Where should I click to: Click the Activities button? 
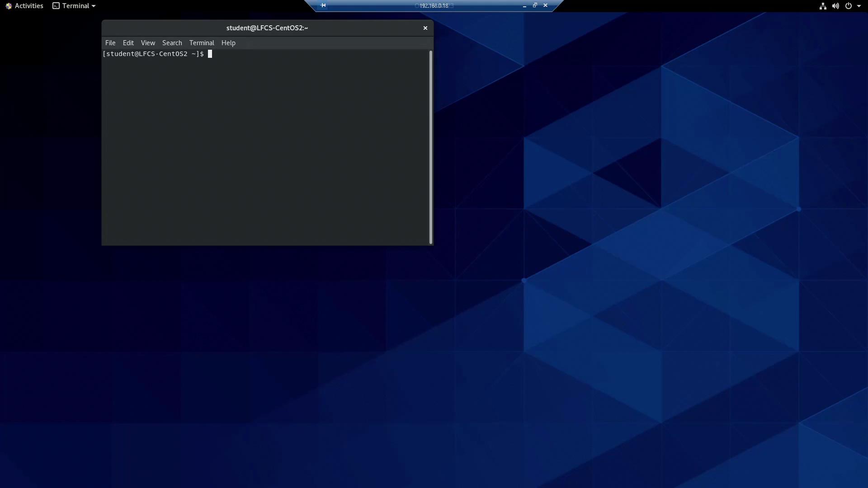point(28,6)
